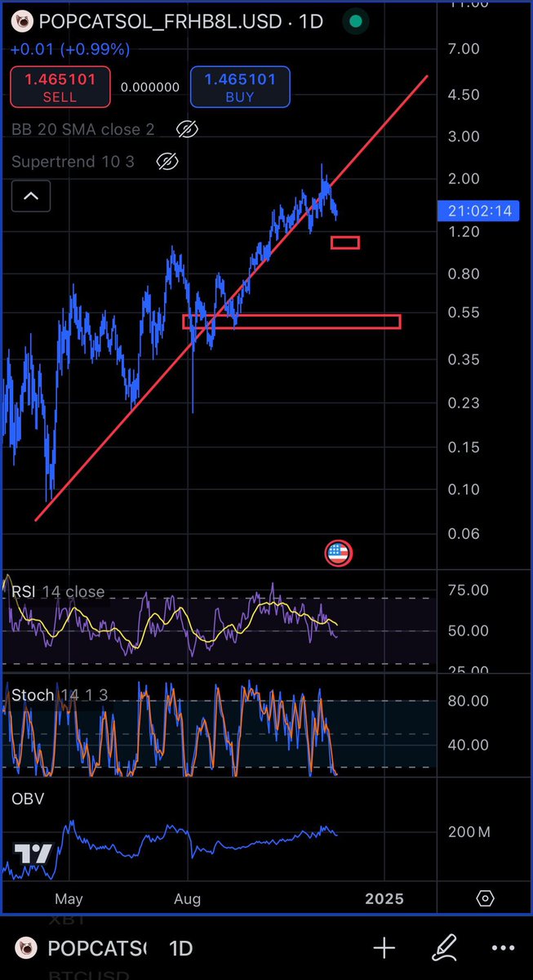Open drawing tools pencil icon

pos(446,948)
